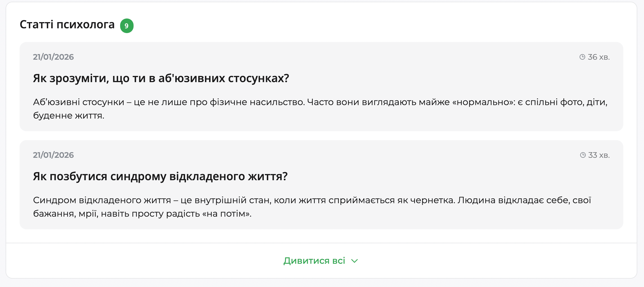Click the circular article counter badge
644x287 pixels.
point(127,26)
